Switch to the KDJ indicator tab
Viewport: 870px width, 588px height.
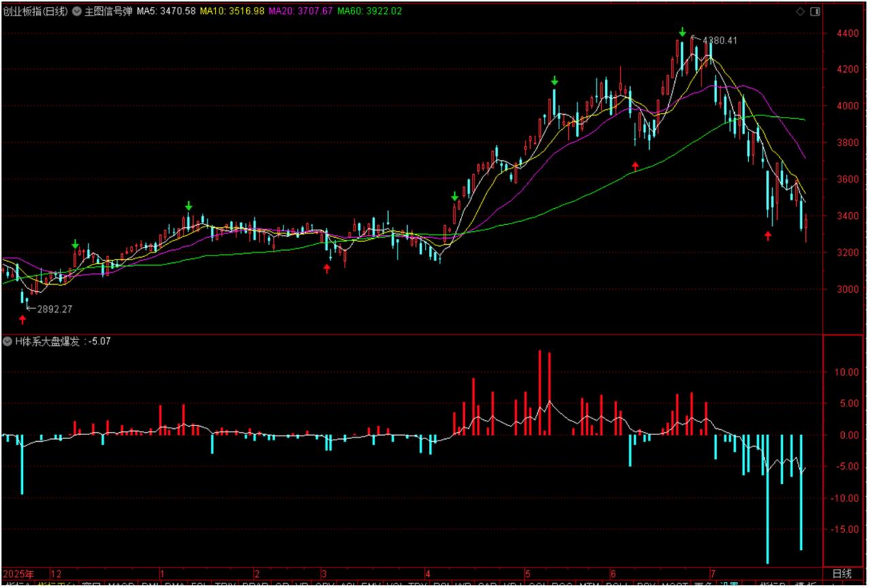(x=512, y=584)
